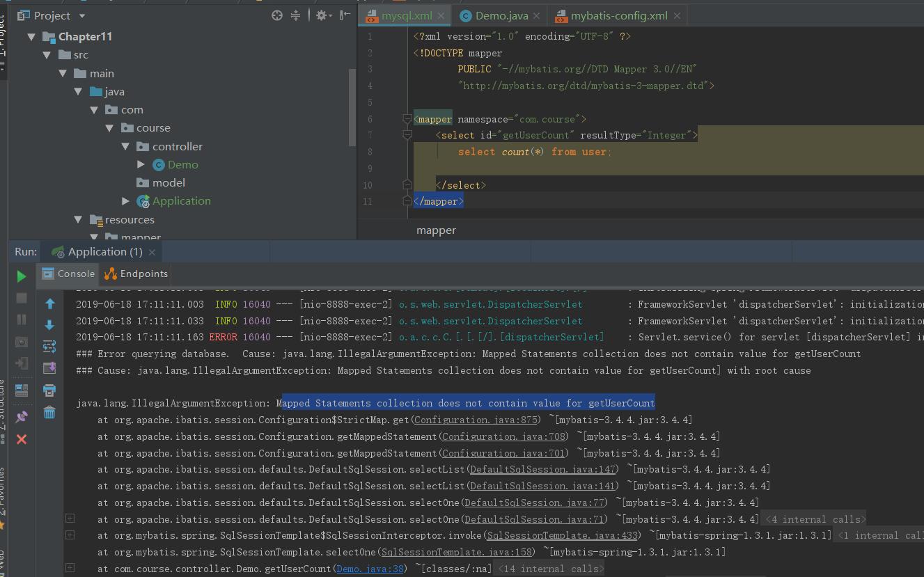The image size is (924, 577).
Task: Collapse all in Project panel
Action: click(x=295, y=15)
